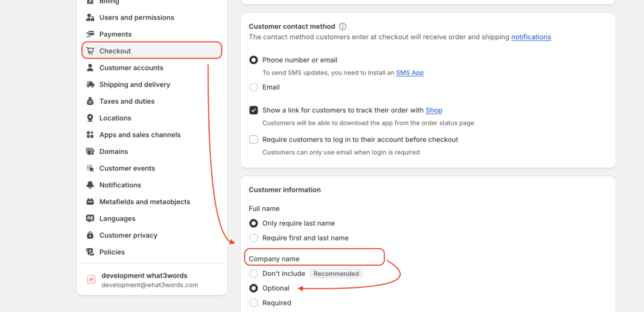Select Required company name radio
Viewport: 644px width, 312px height.
[254, 303]
